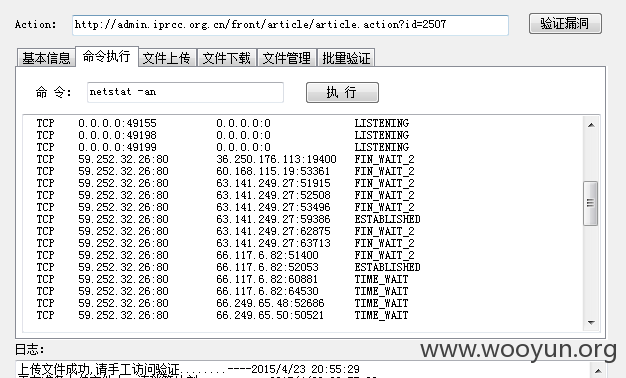Click the 验证漏洞 button

click(565, 24)
